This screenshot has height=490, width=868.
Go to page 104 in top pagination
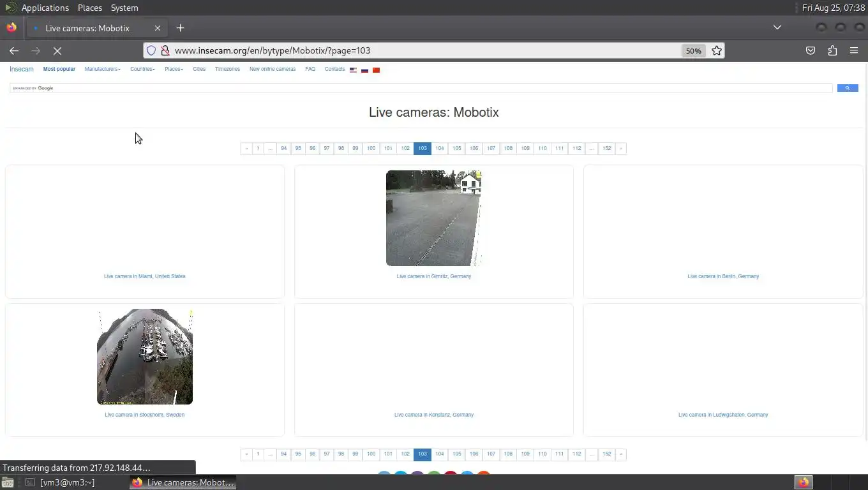pyautogui.click(x=440, y=148)
